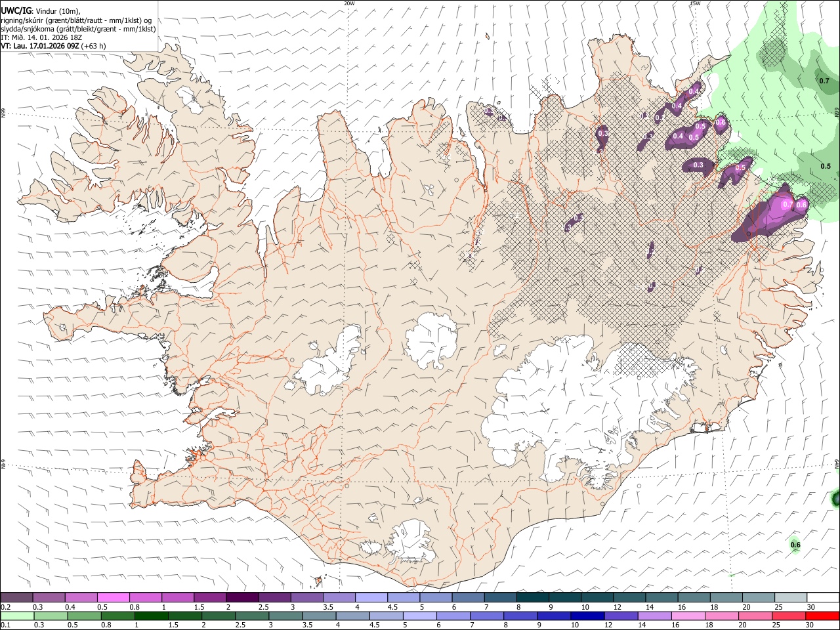840x630 pixels.
Task: Pick the 18 pink swatch in the lower legend row
Action: pyautogui.click(x=721, y=616)
